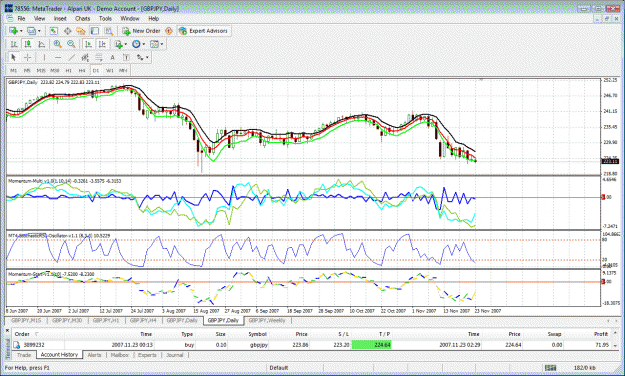The image size is (625, 376).
Task: Select the H4 timeframe button
Action: [x=82, y=70]
